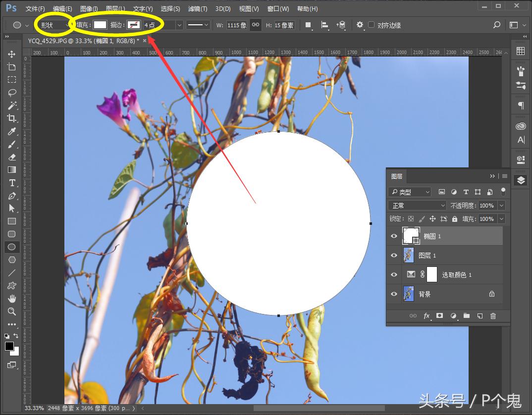
Task: Hide the 椭圆 1 layer
Action: click(394, 236)
